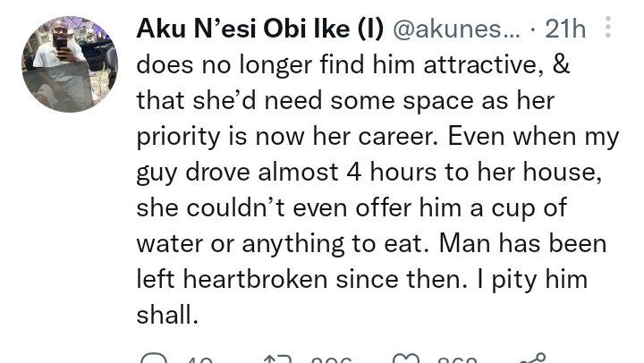Retweet using the retweet arrows icon
The height and width of the screenshot is (363, 644).
click(276, 358)
